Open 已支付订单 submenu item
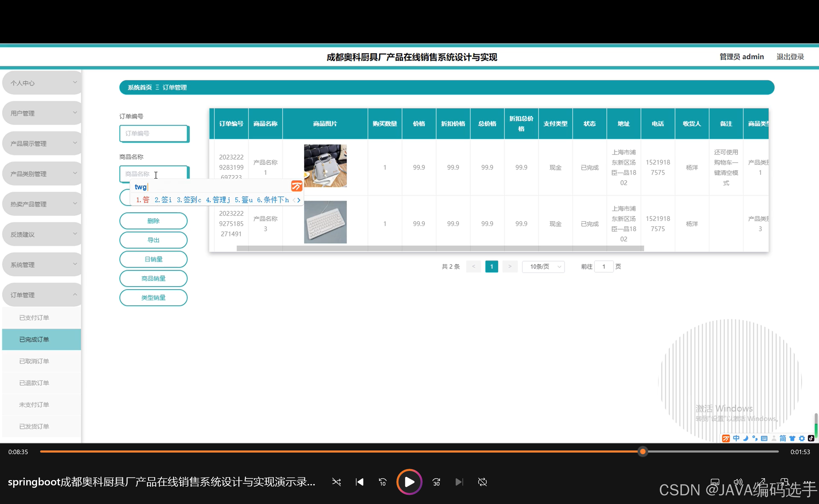This screenshot has width=819, height=504. (x=42, y=318)
